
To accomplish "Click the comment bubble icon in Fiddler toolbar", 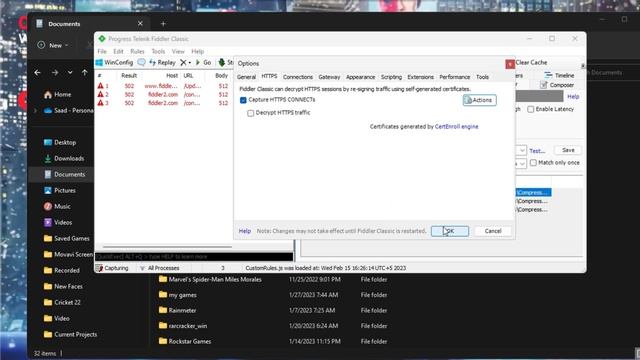I will tap(141, 62).
